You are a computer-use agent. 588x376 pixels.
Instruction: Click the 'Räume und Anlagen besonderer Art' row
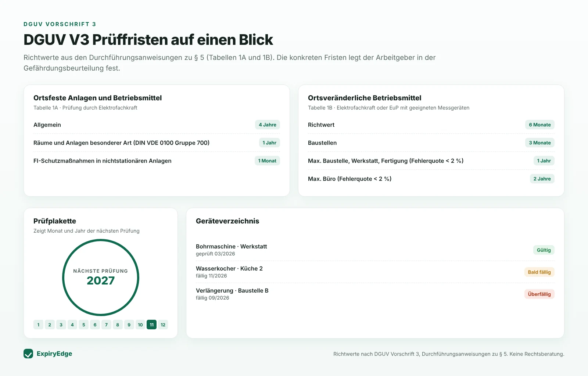point(157,143)
